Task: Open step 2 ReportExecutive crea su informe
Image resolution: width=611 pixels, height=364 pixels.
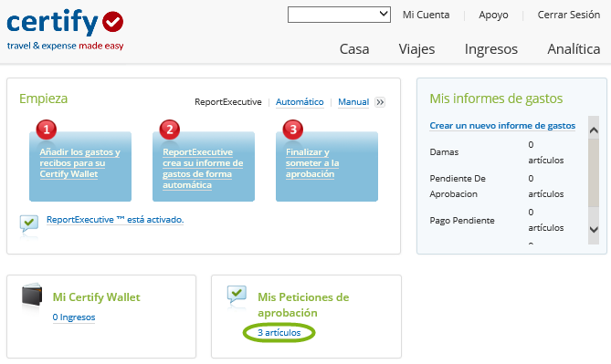Action: 204,166
